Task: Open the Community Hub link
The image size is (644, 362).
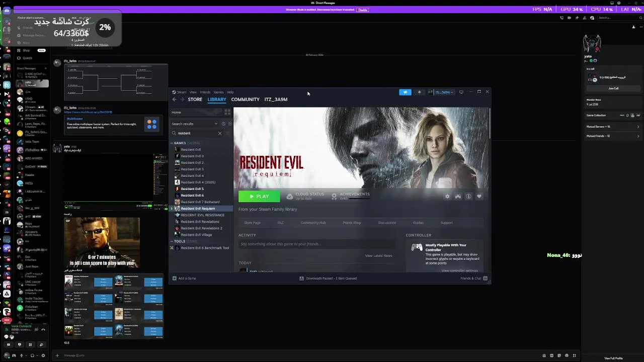Action: click(x=313, y=223)
